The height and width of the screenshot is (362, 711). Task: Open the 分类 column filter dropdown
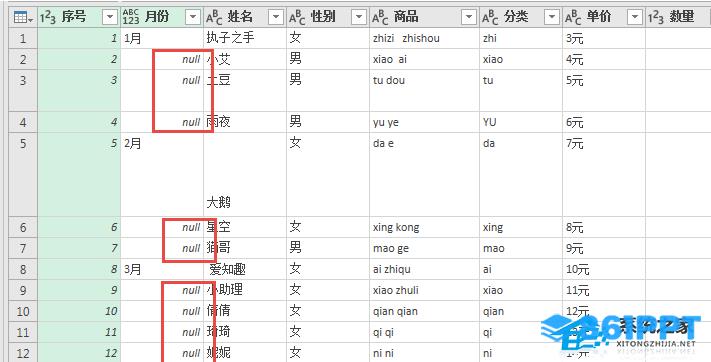tap(552, 17)
